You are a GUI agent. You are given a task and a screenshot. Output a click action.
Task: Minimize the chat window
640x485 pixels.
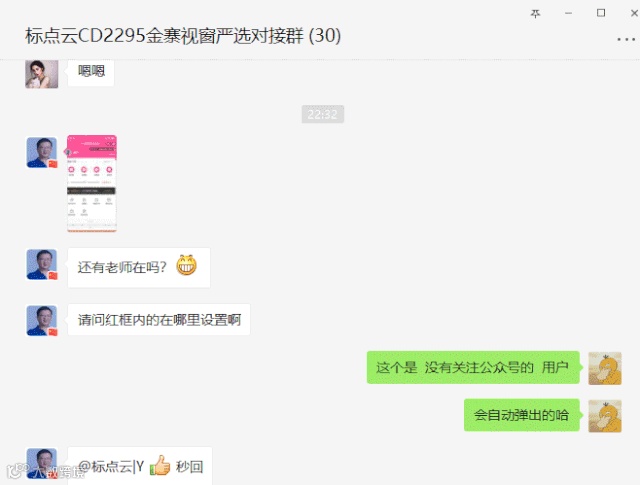pyautogui.click(x=568, y=13)
